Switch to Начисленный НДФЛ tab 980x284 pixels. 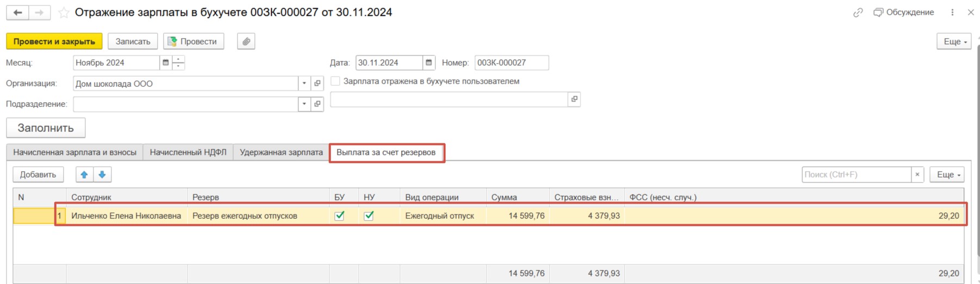click(188, 153)
